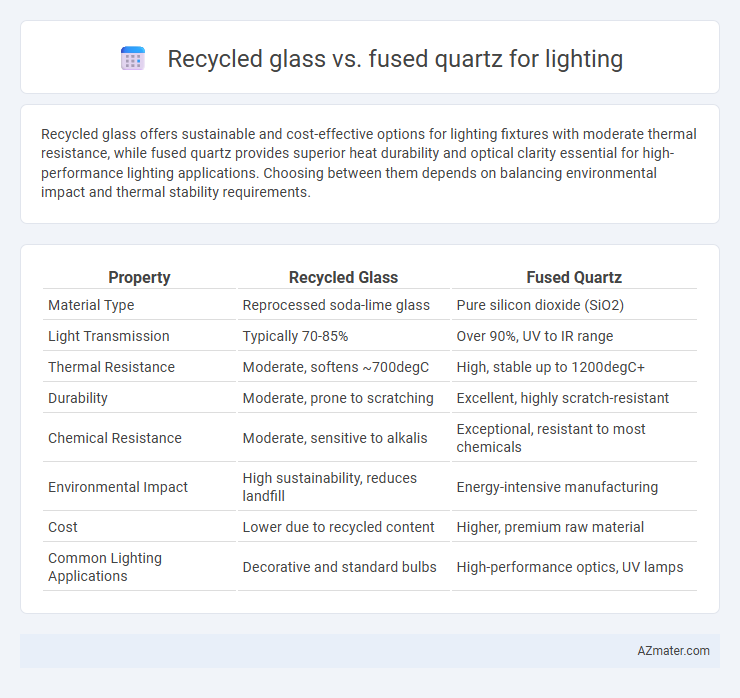Select the 'Recycled Glass' column header
740x698 pixels.
pos(344,278)
